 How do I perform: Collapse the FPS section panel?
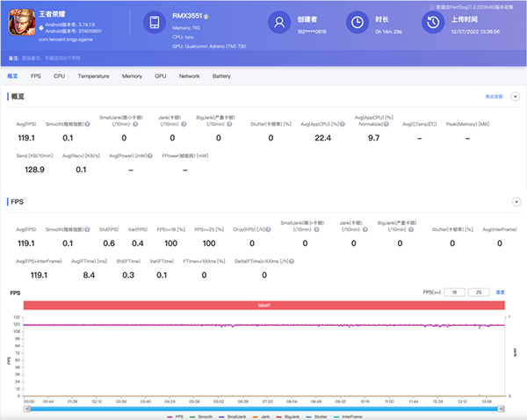[x=515, y=201]
